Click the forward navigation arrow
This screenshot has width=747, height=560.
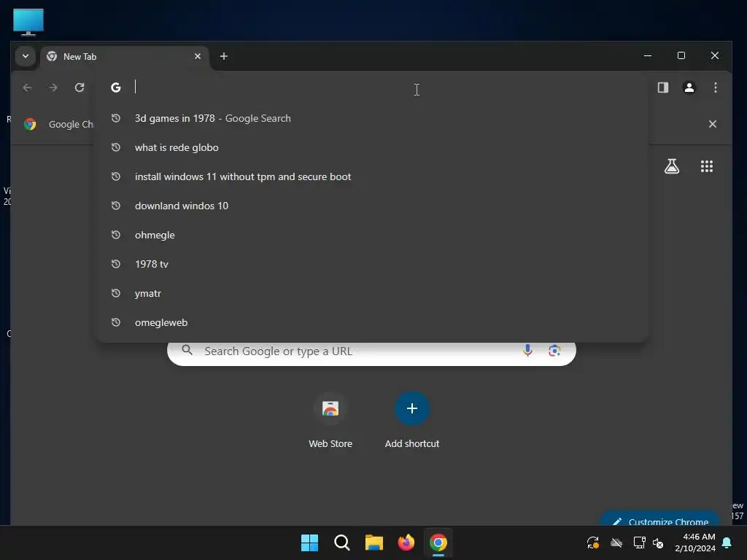point(53,87)
